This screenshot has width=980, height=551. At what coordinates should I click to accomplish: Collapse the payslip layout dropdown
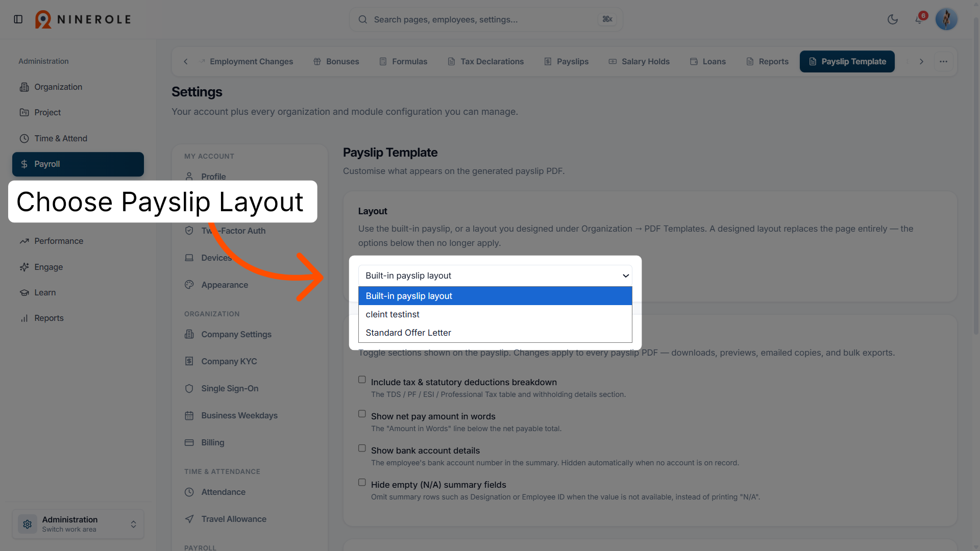[x=495, y=275]
